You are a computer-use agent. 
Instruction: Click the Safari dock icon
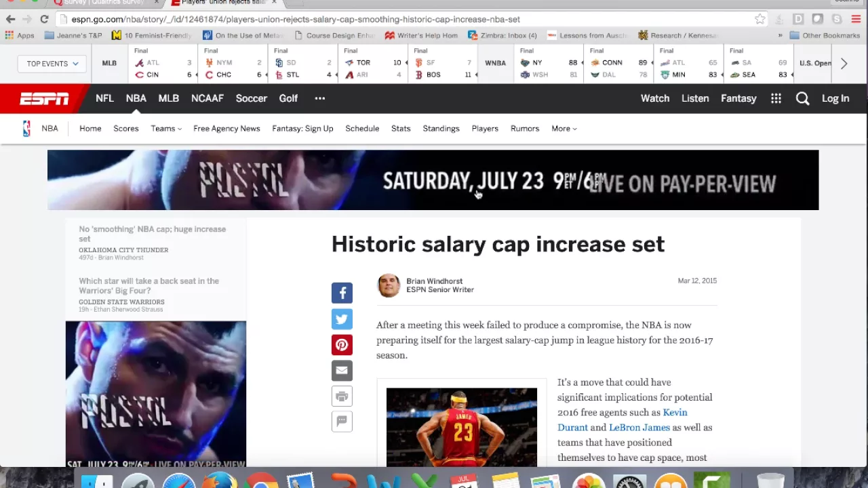[x=179, y=482]
